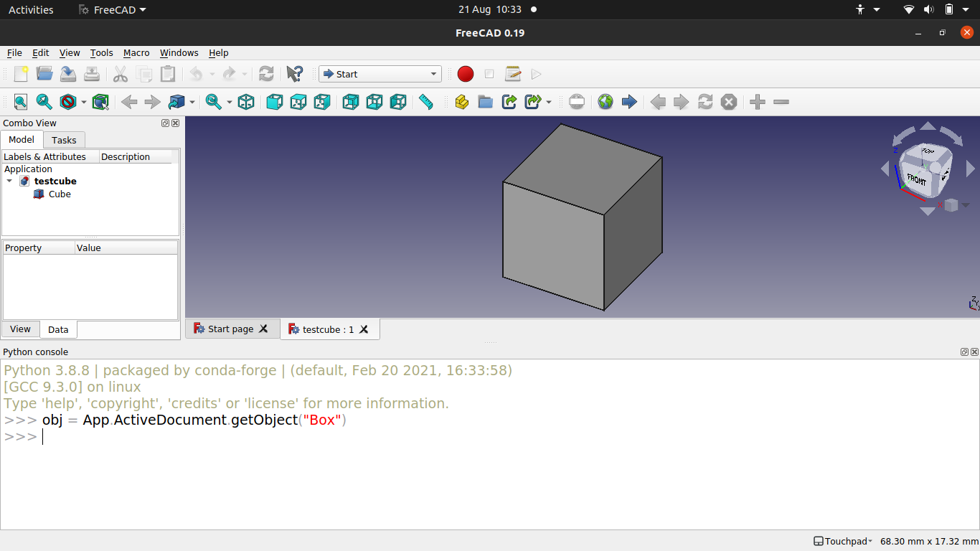This screenshot has width=980, height=551.
Task: Click the Cut scissors icon
Action: pyautogui.click(x=121, y=74)
